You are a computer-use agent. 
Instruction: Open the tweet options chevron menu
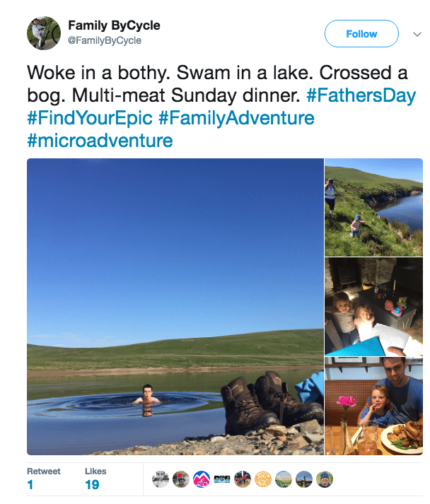click(x=415, y=33)
